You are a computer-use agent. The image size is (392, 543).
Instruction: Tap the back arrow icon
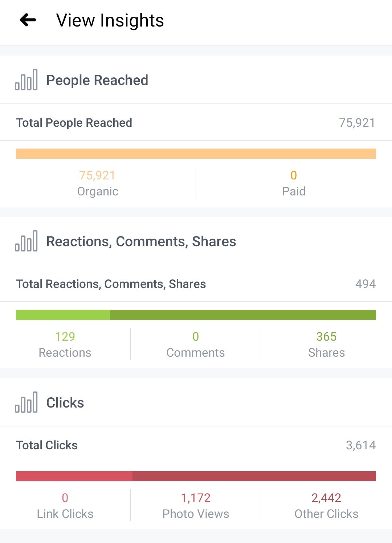coord(28,20)
